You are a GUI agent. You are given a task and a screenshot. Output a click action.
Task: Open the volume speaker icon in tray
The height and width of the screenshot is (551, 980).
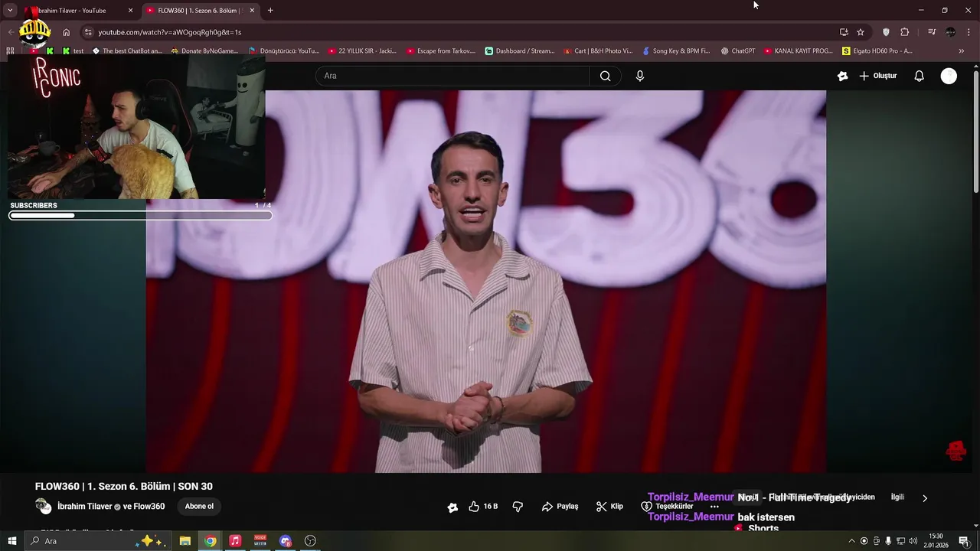coord(913,541)
